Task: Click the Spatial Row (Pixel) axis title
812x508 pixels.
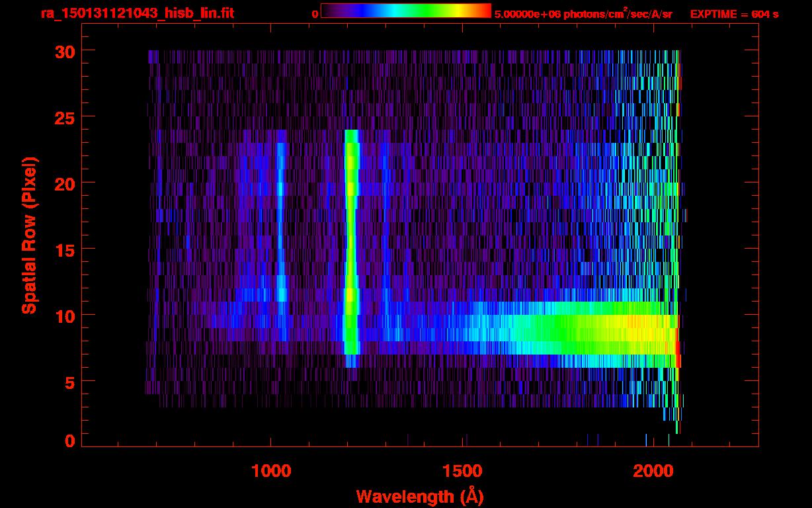Action: tap(28, 235)
